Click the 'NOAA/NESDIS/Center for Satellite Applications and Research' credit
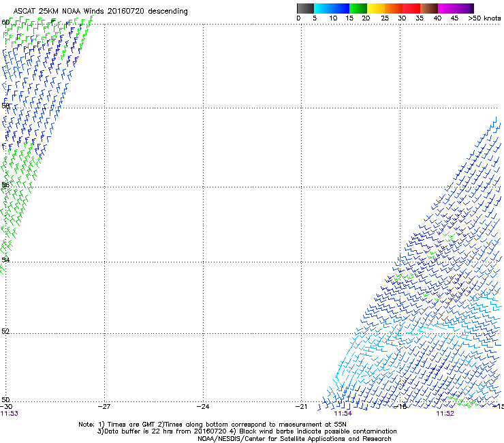Image resolution: width=504 pixels, height=443 pixels. (x=294, y=439)
